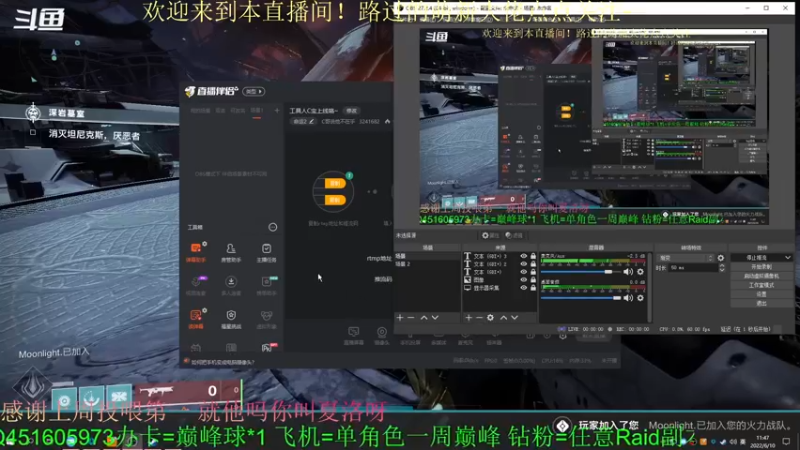
Task: Unlock the 文本 (GDI+) 3 source
Action: click(533, 256)
